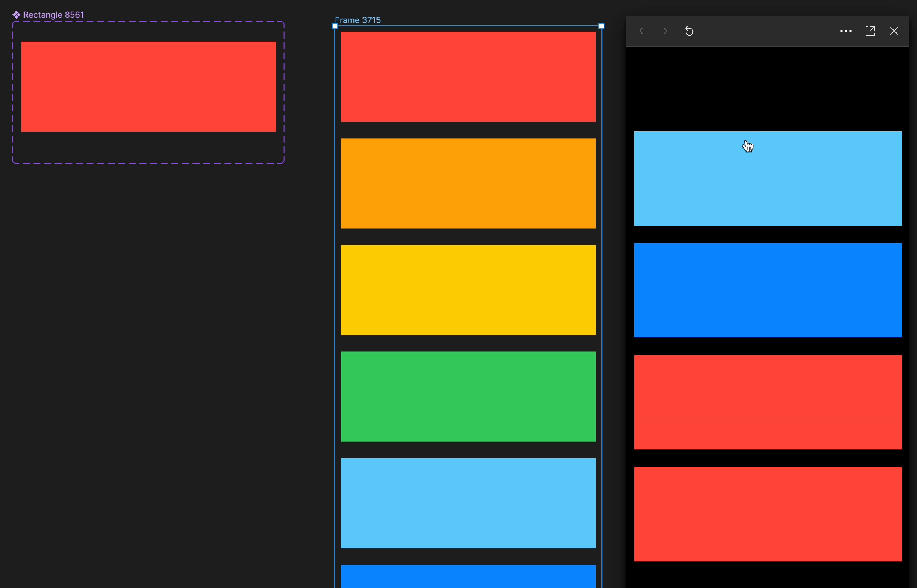This screenshot has height=588, width=917.
Task: Click the red rectangle inside Rectangle 8561 component
Action: 148,87
